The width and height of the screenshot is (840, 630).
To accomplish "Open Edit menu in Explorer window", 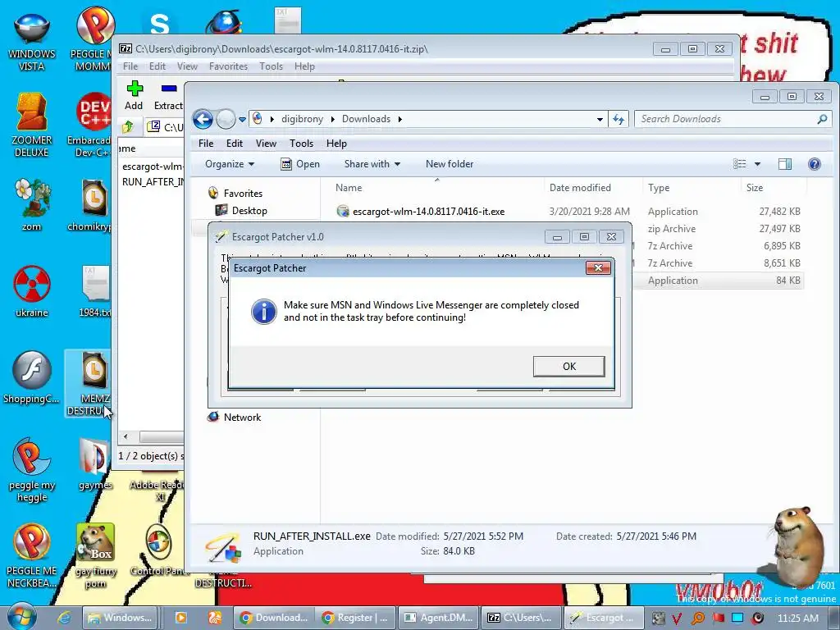I will coord(234,144).
